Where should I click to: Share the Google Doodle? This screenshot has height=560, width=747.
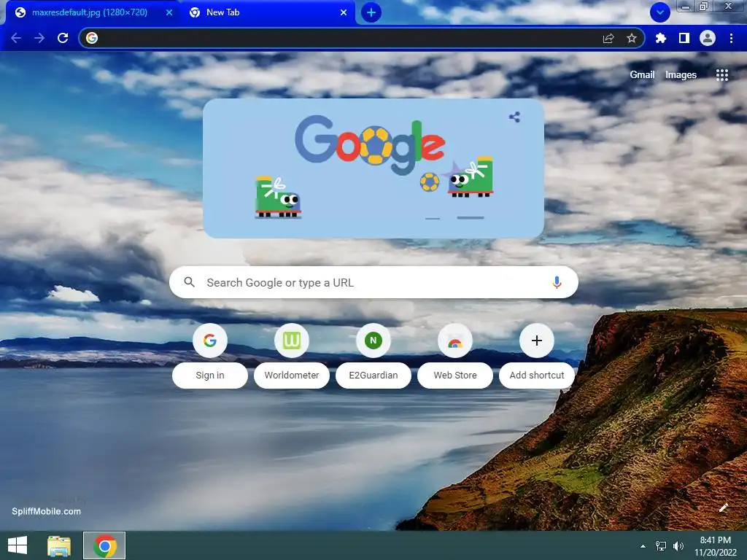pyautogui.click(x=514, y=117)
